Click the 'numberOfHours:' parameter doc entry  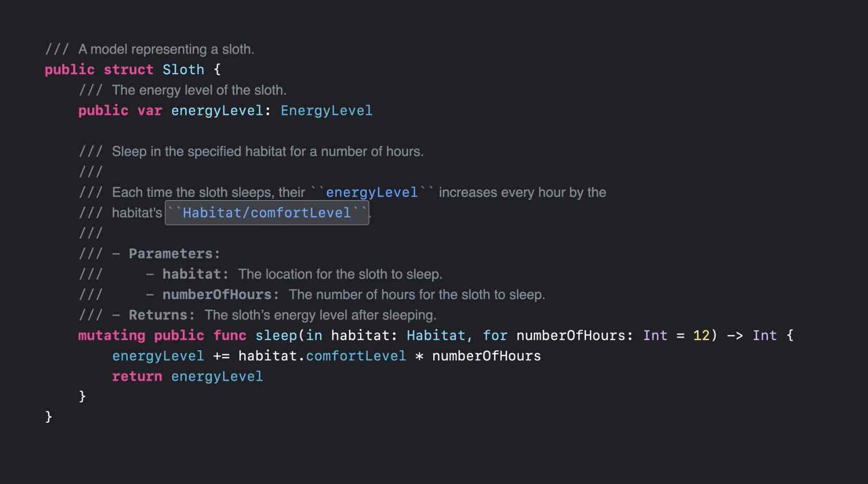pyautogui.click(x=221, y=295)
